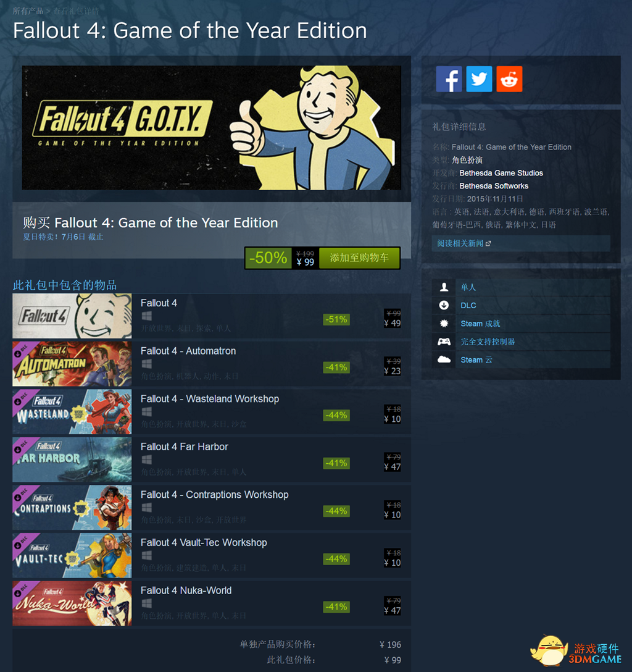
Task: Select the Fallout 4 Vault-Tec Workshop entry
Action: click(212, 555)
